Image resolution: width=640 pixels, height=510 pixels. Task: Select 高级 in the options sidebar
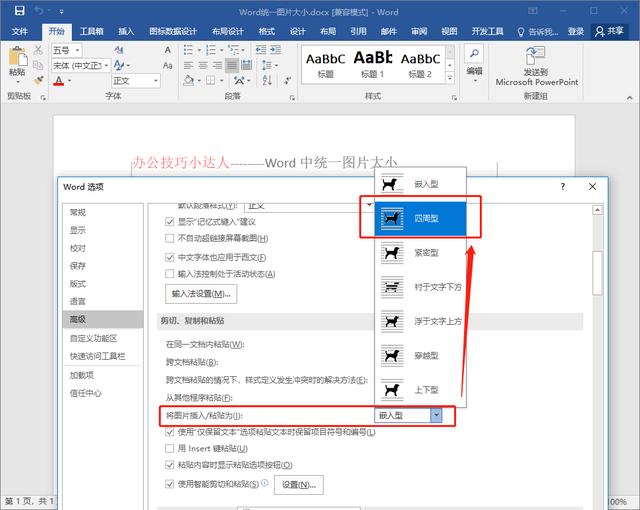(x=103, y=319)
